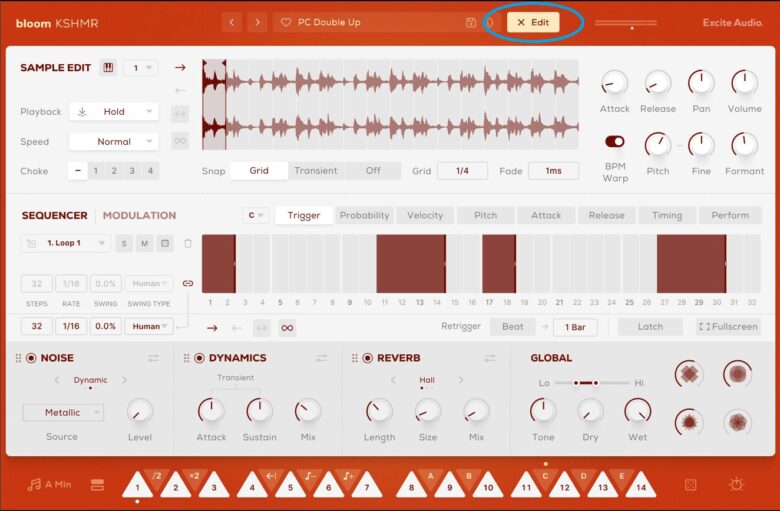
Task: Click the heart favorite icon beside preset name
Action: [x=285, y=22]
